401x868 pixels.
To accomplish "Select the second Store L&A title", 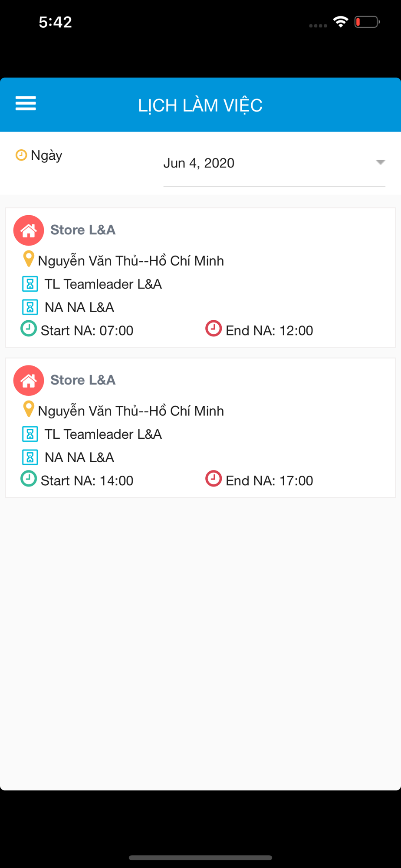I will point(83,380).
